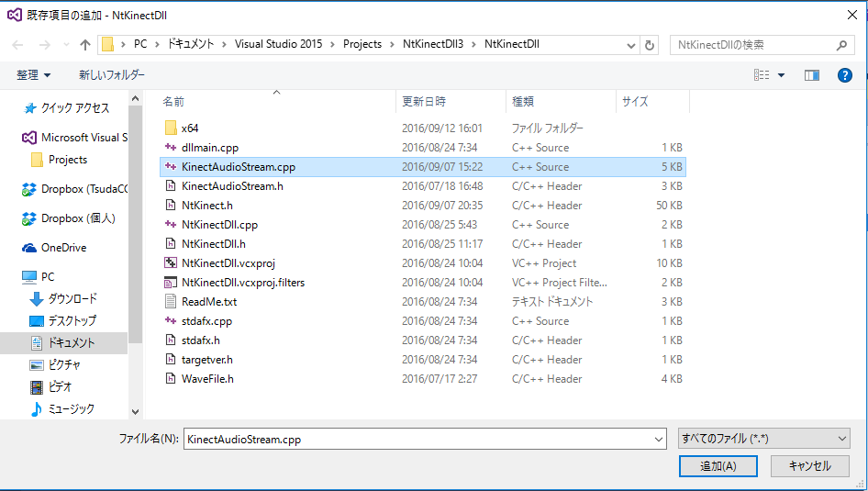This screenshot has height=491, width=868.
Task: Click the NtKinectDll search field
Action: point(752,45)
